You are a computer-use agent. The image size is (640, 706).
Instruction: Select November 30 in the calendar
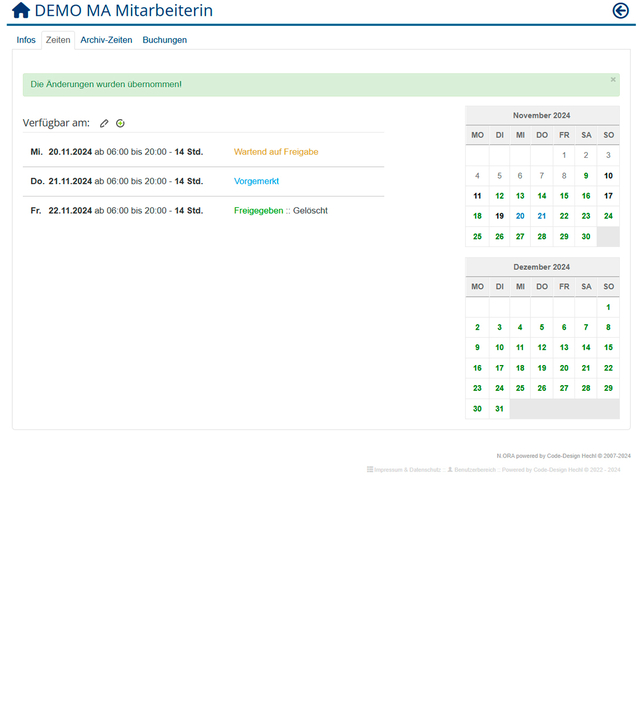pos(586,237)
